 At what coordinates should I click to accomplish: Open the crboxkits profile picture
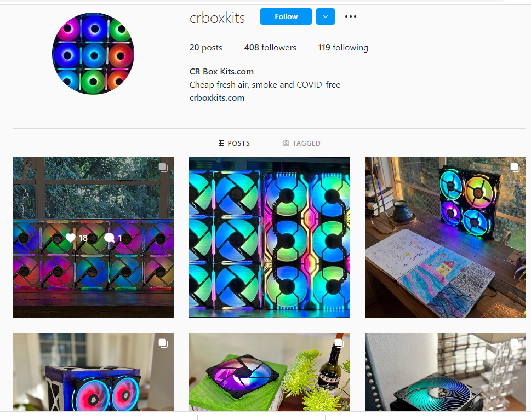(x=93, y=54)
